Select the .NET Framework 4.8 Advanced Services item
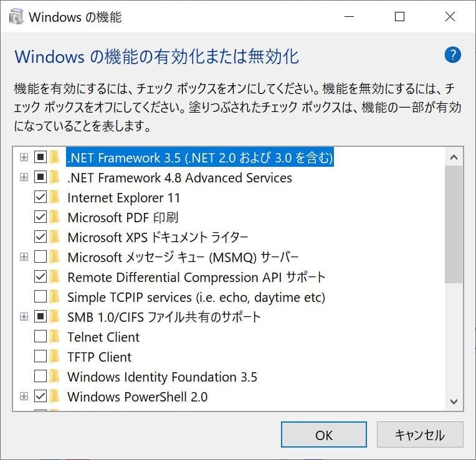The image size is (476, 460). click(x=179, y=178)
